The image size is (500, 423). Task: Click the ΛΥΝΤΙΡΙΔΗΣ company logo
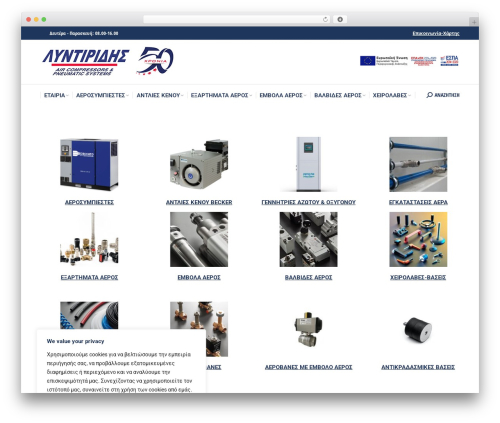click(x=86, y=62)
